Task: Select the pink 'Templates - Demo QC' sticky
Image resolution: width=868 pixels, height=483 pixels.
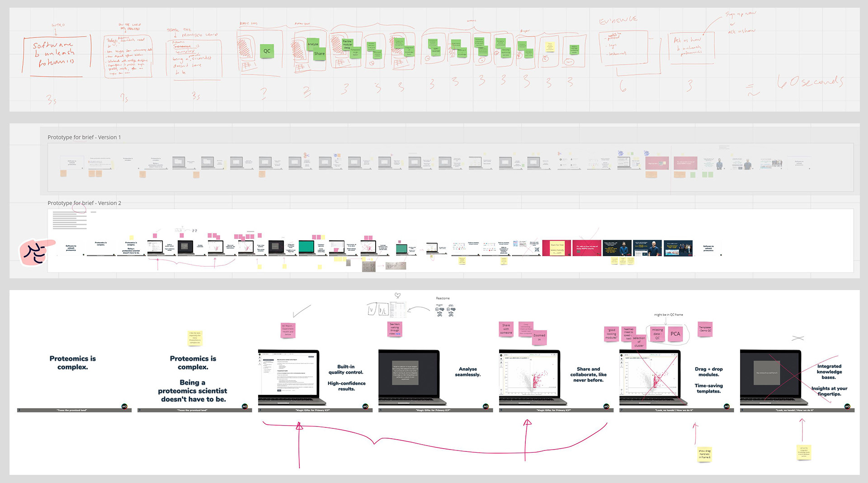Action: [x=705, y=329]
